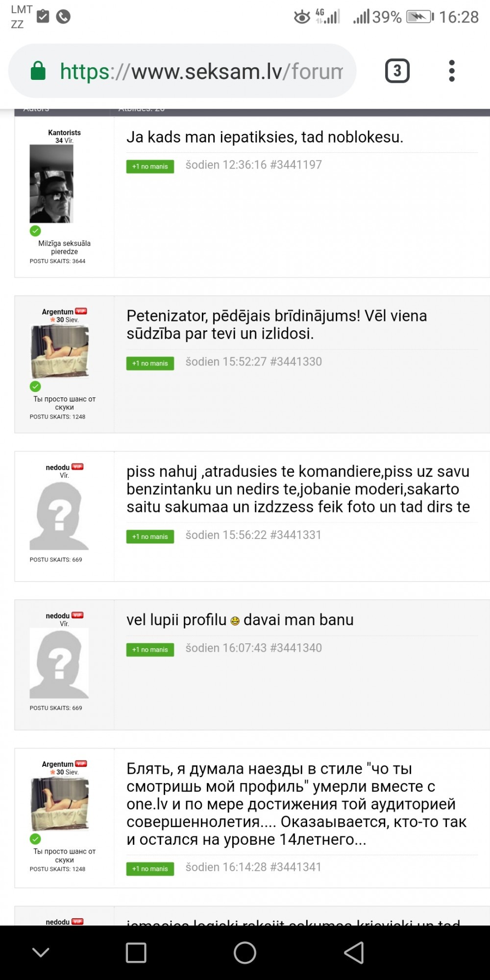Click nedodu username above post #3441331

pyautogui.click(x=57, y=467)
